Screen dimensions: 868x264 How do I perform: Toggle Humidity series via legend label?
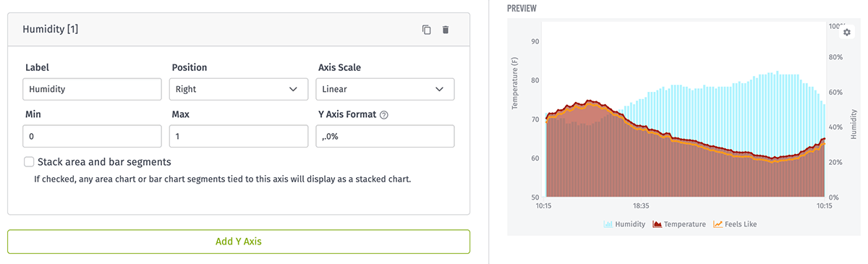coord(630,224)
